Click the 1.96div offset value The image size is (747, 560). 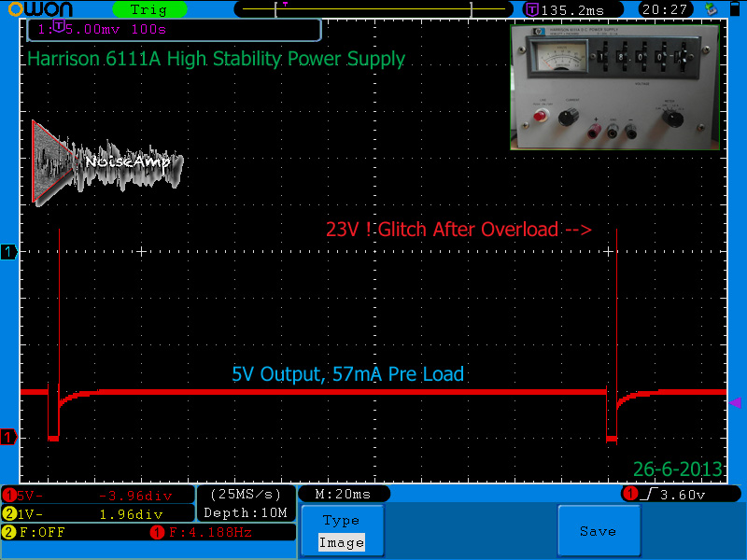(x=131, y=514)
